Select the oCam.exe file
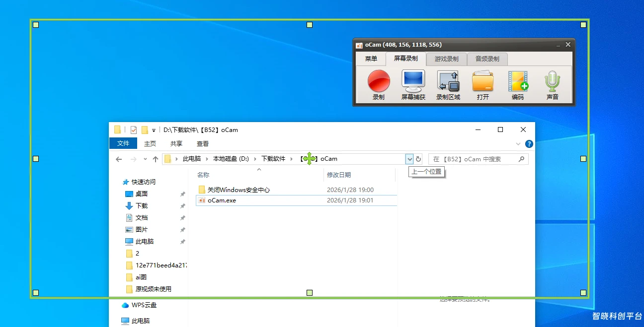This screenshot has height=327, width=644. tap(222, 200)
